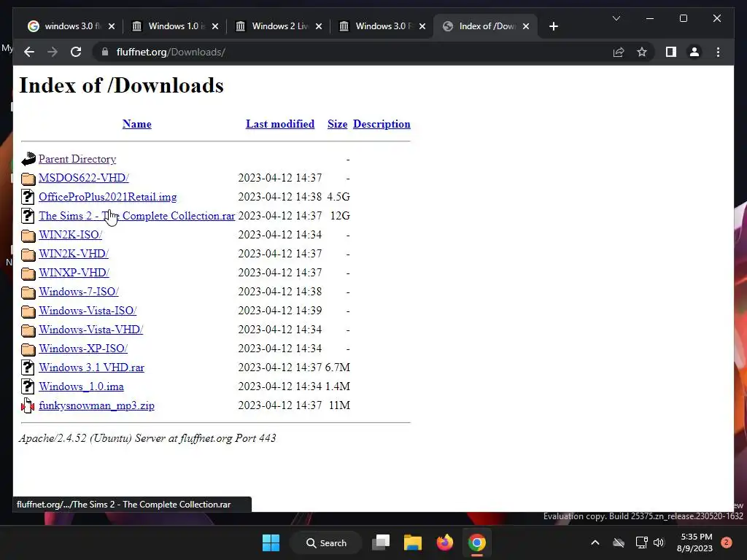This screenshot has width=747, height=560.
Task: Share this page via share icon
Action: [619, 52]
